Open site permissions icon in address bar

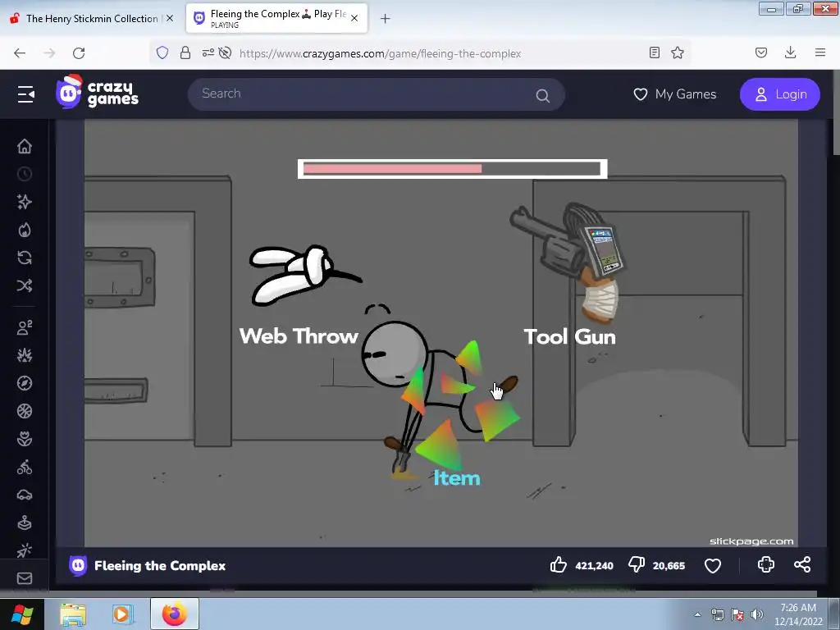pyautogui.click(x=208, y=52)
